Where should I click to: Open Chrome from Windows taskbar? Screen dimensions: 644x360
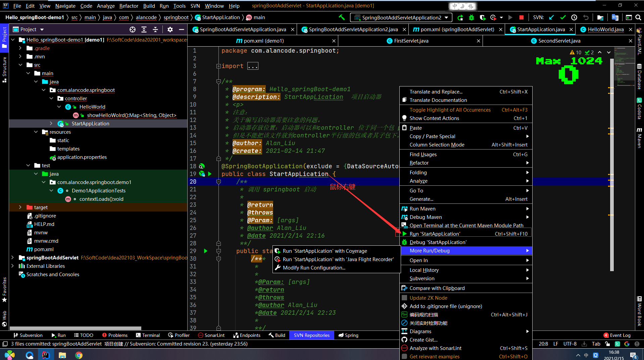tap(79, 355)
